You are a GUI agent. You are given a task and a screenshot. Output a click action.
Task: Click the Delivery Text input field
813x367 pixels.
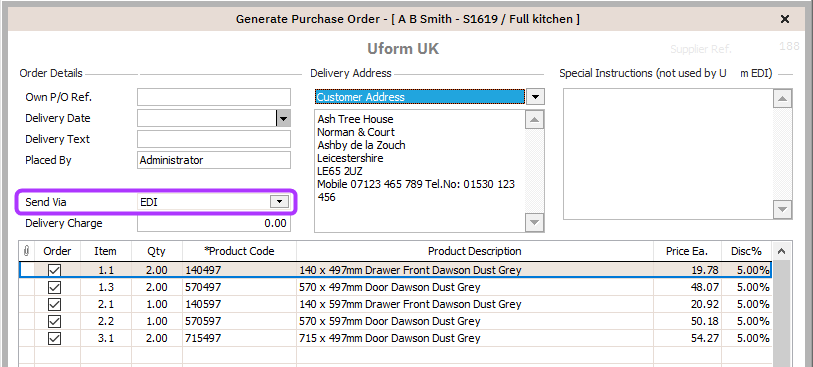tap(214, 139)
